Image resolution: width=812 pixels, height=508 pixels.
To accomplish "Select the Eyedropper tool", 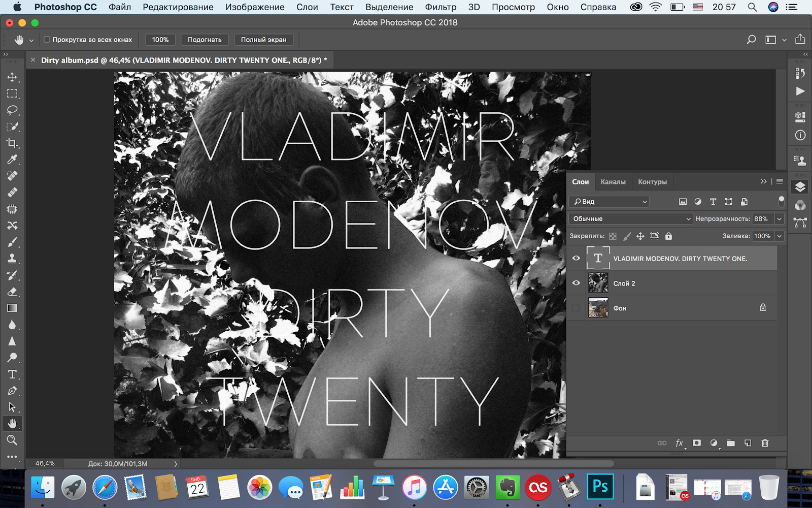I will [x=12, y=160].
